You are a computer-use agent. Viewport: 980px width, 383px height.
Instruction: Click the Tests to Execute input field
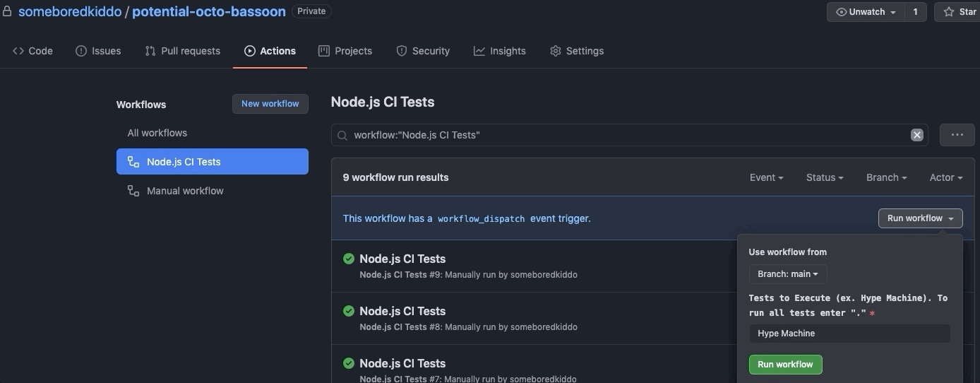849,334
